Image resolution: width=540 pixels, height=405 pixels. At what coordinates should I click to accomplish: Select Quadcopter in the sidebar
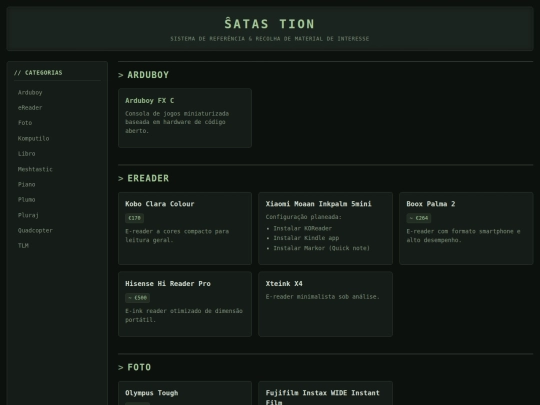pos(35,230)
